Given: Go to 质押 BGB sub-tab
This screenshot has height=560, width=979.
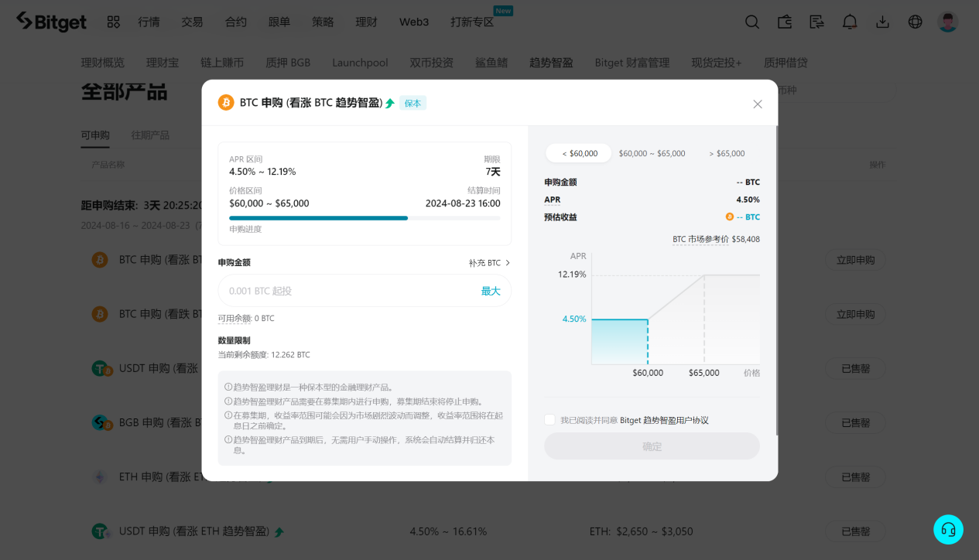Looking at the screenshot, I should (288, 63).
